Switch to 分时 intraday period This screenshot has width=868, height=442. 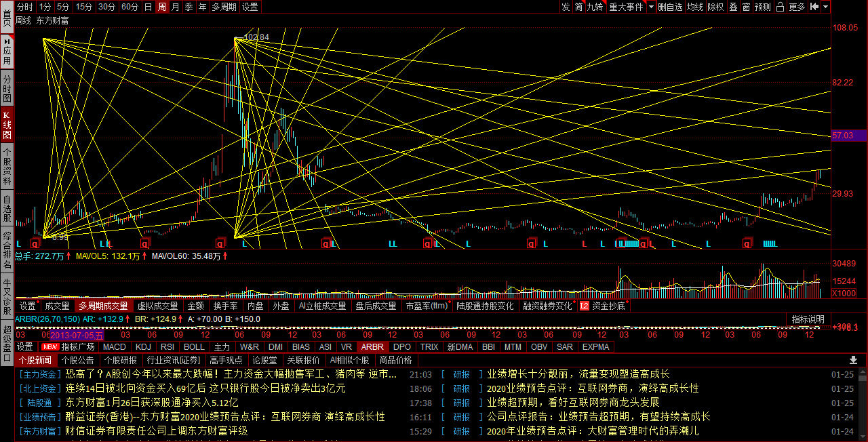[25, 7]
